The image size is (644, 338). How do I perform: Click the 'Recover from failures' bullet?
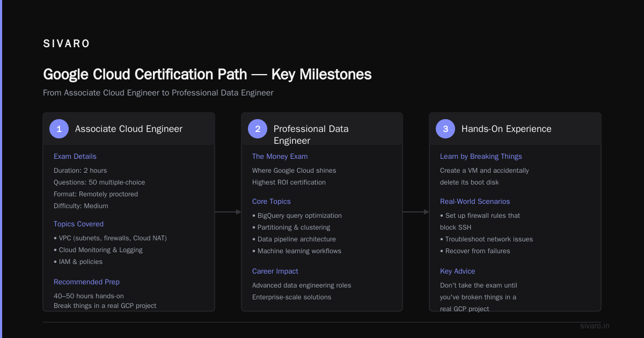point(475,251)
